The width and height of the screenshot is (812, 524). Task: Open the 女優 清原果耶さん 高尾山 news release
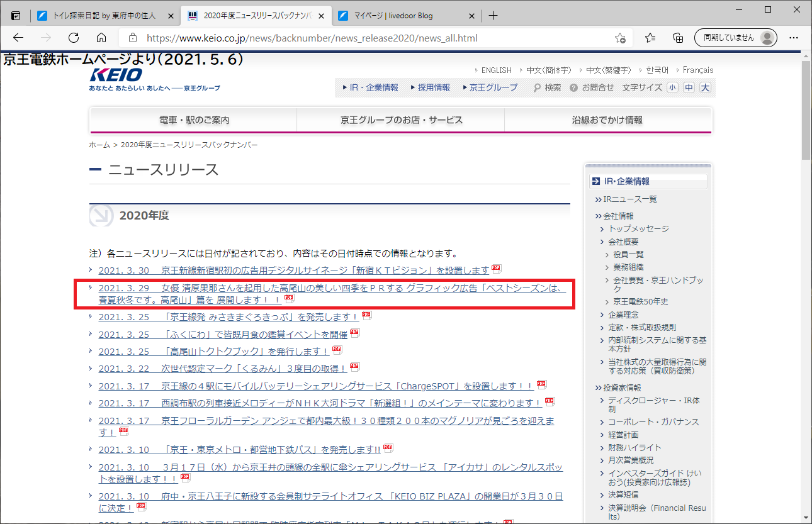click(x=332, y=293)
